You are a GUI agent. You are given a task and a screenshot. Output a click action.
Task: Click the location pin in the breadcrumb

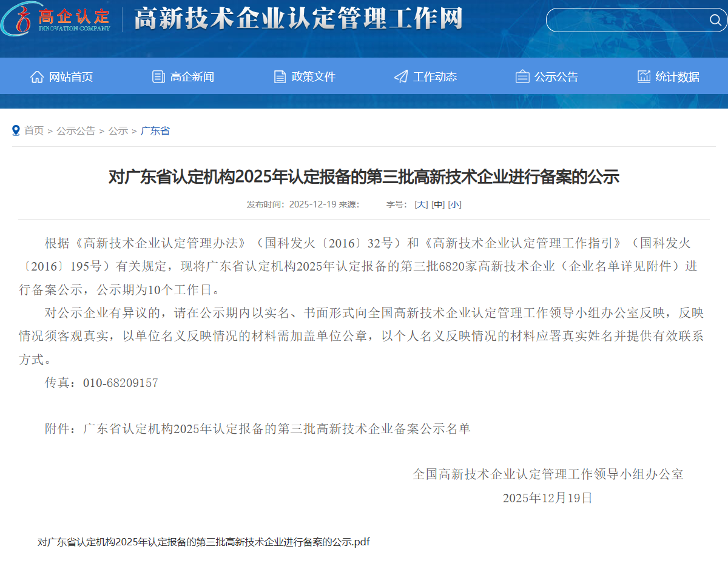pos(15,130)
